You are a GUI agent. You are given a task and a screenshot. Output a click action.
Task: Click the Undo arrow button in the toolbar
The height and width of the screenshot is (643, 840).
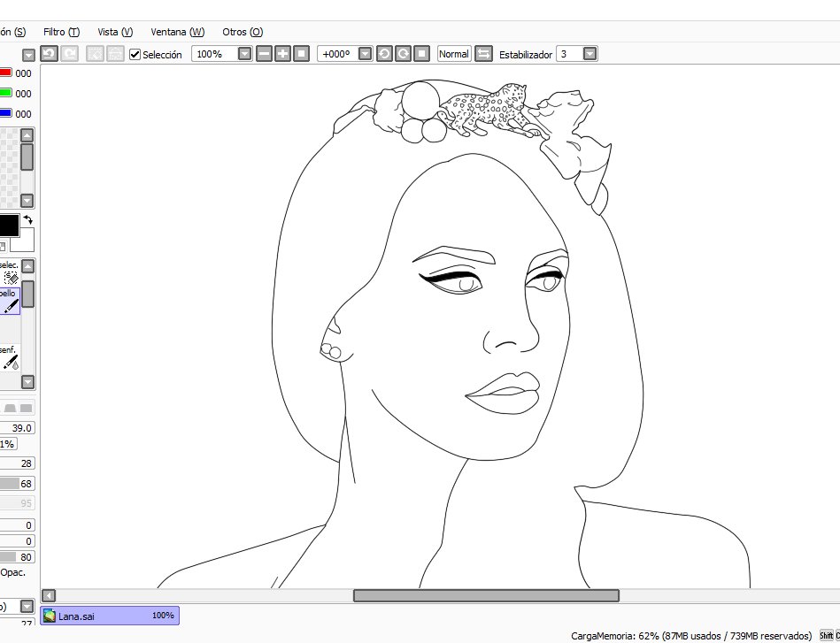[50, 54]
